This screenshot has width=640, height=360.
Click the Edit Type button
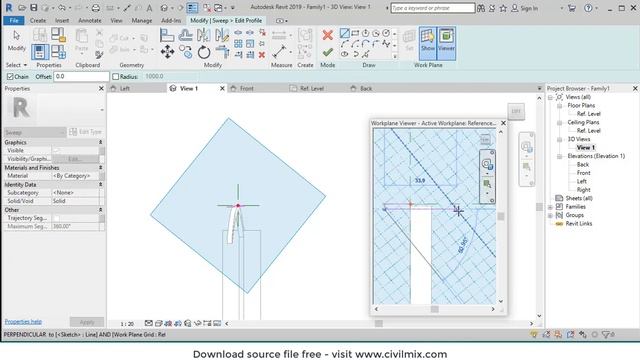pos(86,132)
